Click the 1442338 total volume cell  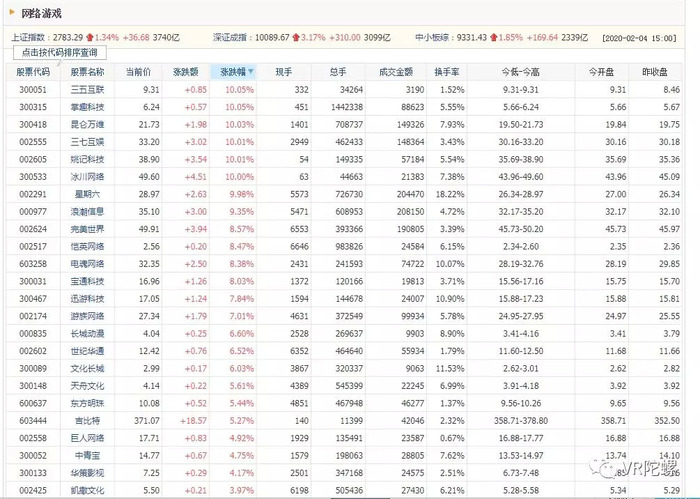[347, 107]
